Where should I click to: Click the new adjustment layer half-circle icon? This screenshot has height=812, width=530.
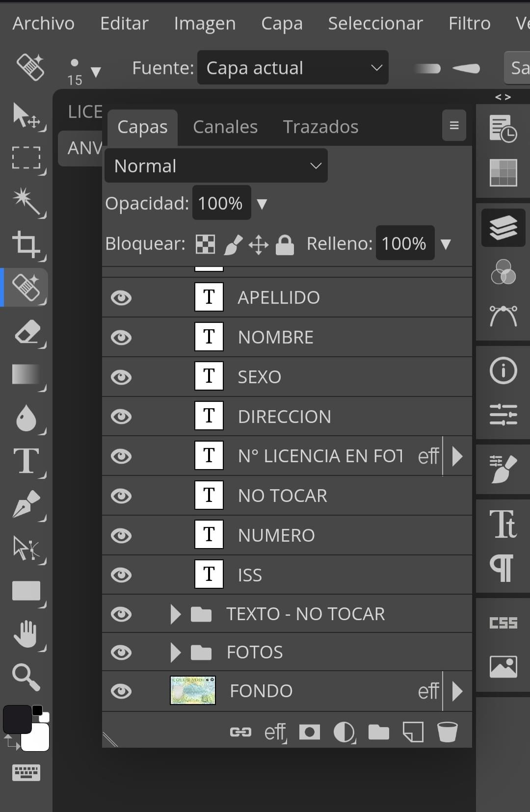(344, 732)
